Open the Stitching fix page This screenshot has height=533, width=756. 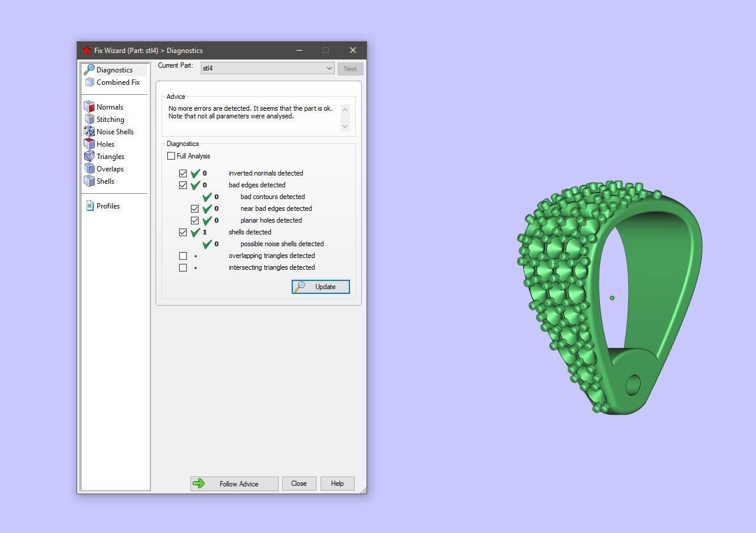[x=110, y=120]
